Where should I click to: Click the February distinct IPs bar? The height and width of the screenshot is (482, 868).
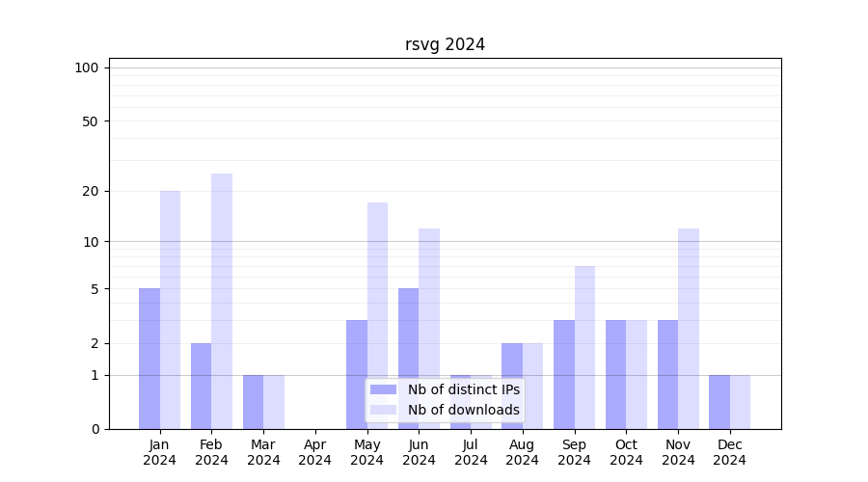pos(201,386)
